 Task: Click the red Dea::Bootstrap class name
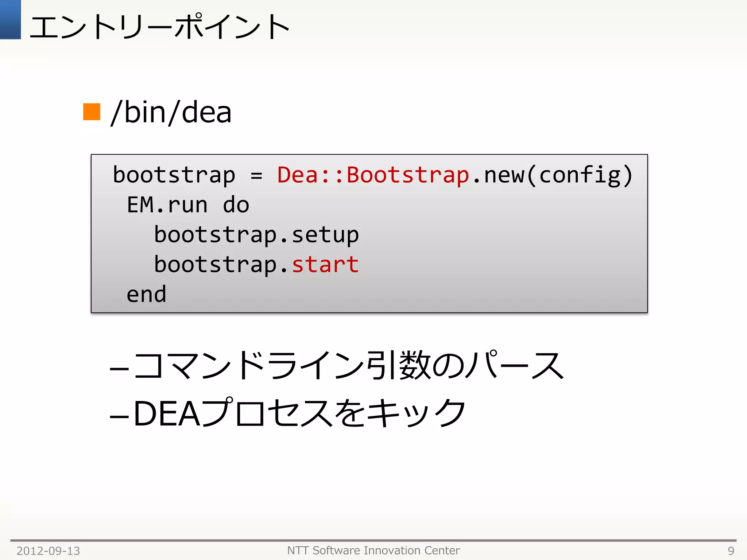pos(373,175)
